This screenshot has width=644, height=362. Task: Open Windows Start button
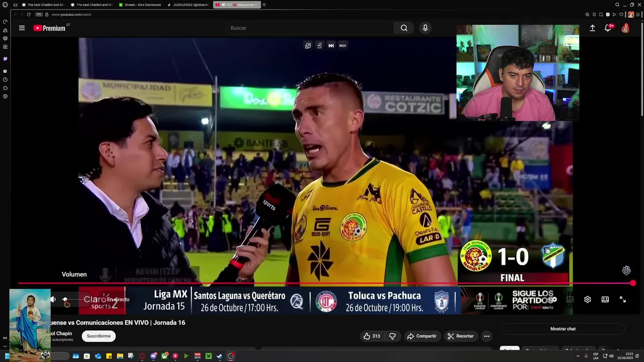coord(7,356)
